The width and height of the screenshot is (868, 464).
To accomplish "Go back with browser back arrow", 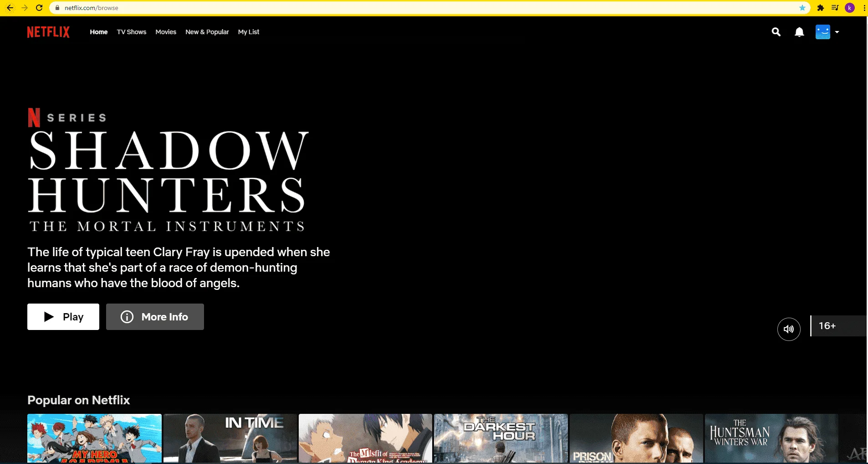I will 10,8.
